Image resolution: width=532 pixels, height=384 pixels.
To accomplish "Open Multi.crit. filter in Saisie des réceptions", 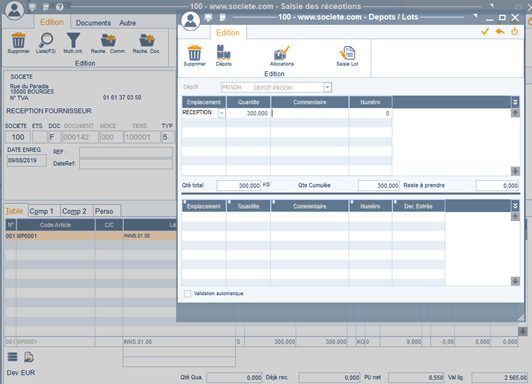I will [73, 40].
